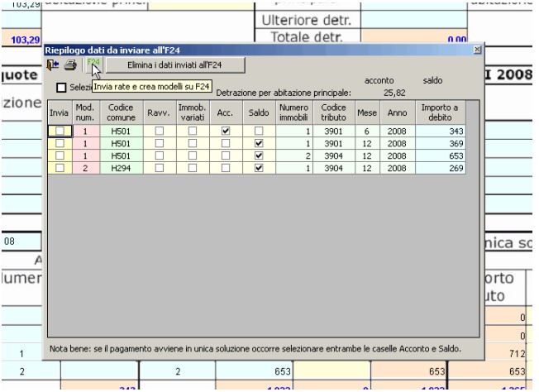Close the Riepilogo dati F24 dialog
This screenshot has width=539, height=392.
(x=477, y=50)
